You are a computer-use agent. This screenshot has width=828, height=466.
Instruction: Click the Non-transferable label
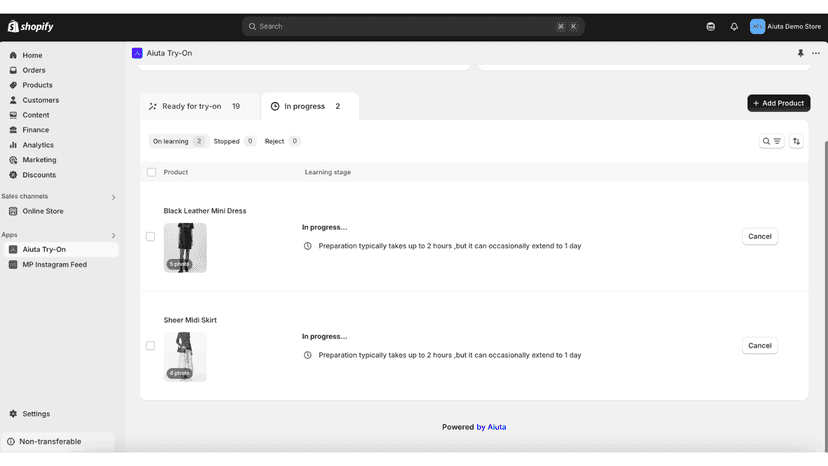(x=50, y=441)
